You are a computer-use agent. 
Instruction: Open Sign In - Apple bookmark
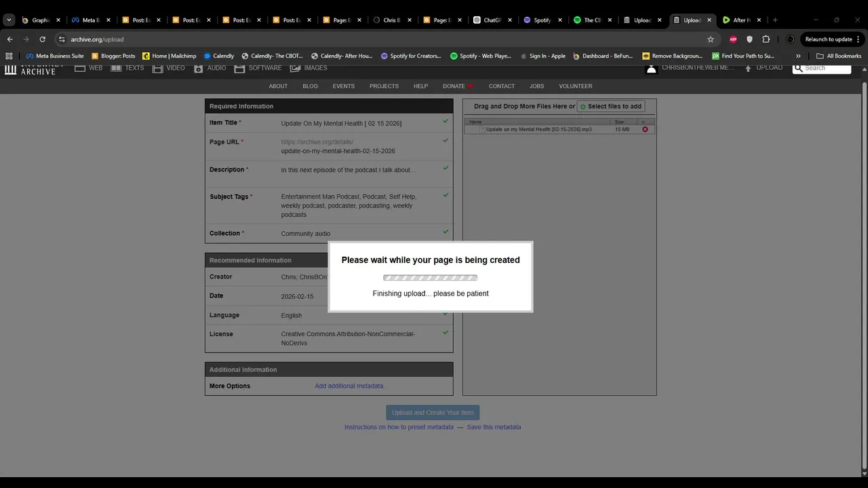pos(542,56)
